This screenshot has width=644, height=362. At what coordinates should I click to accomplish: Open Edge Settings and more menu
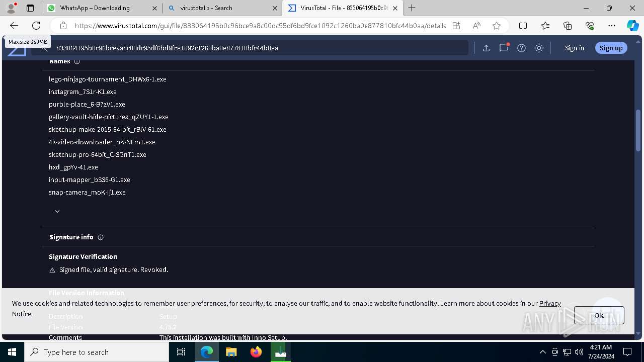(x=612, y=26)
